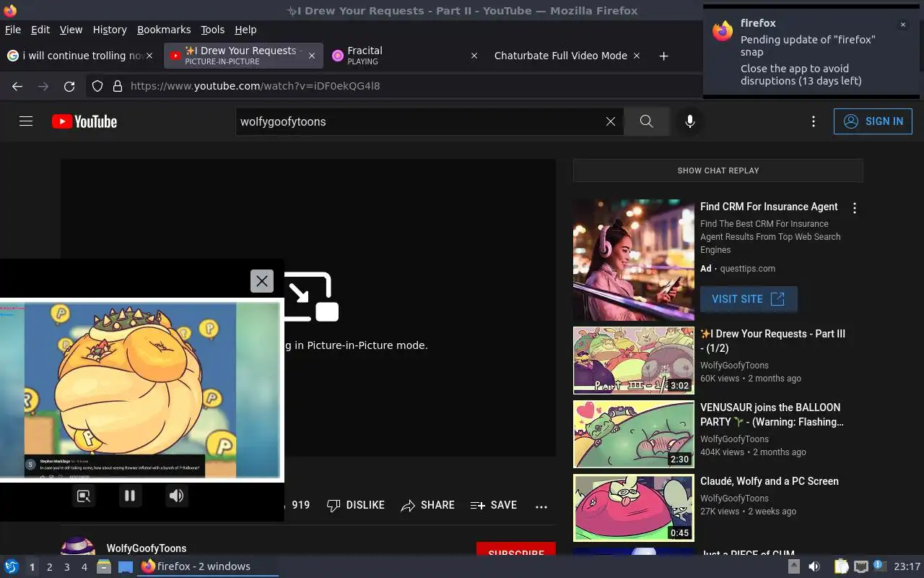Go back with the browser back arrow
Viewport: 924px width, 578px height.
click(17, 86)
